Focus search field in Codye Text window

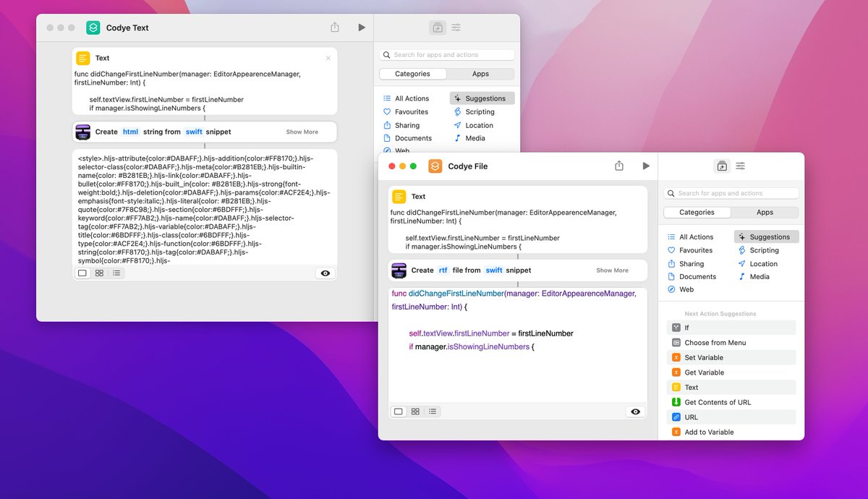(447, 55)
